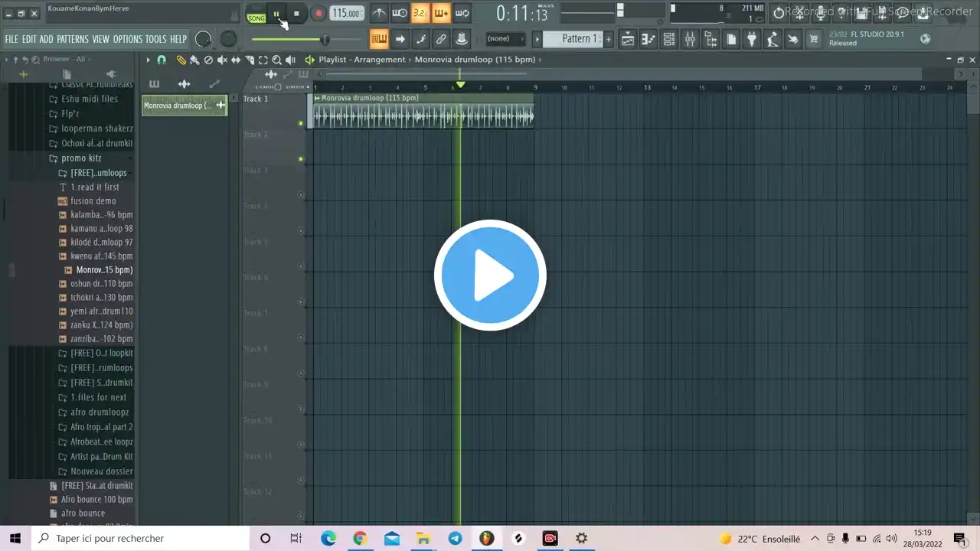Pause playback with the pause button
Image resolution: width=980 pixels, height=551 pixels.
[276, 14]
